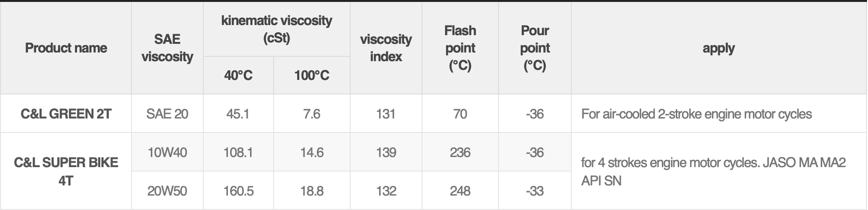Click the Flash point (°C) header

tap(460, 48)
